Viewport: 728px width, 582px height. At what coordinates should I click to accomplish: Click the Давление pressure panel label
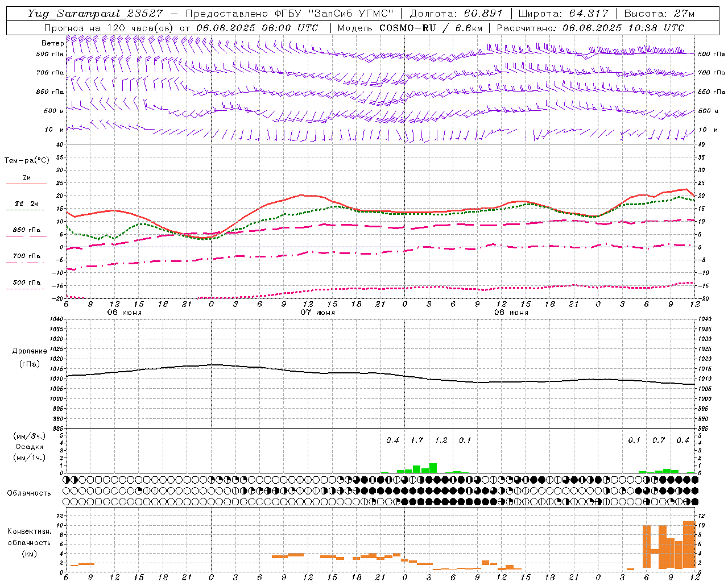(x=30, y=351)
